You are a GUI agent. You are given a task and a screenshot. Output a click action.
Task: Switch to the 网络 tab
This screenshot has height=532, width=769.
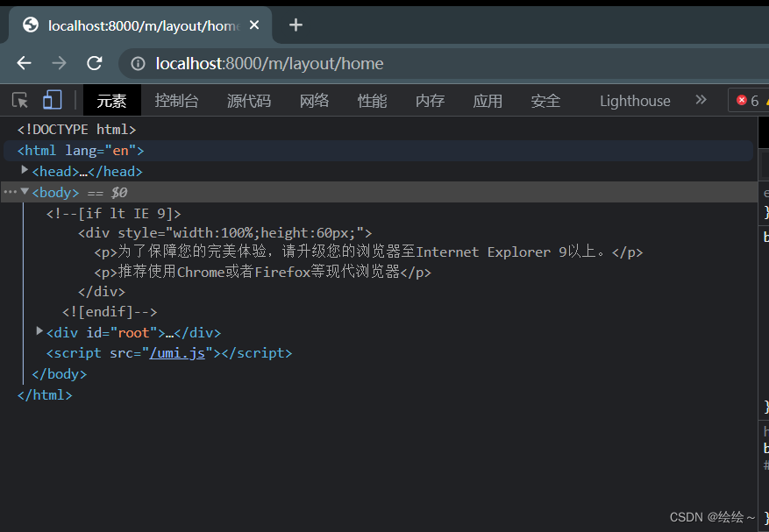click(x=315, y=101)
